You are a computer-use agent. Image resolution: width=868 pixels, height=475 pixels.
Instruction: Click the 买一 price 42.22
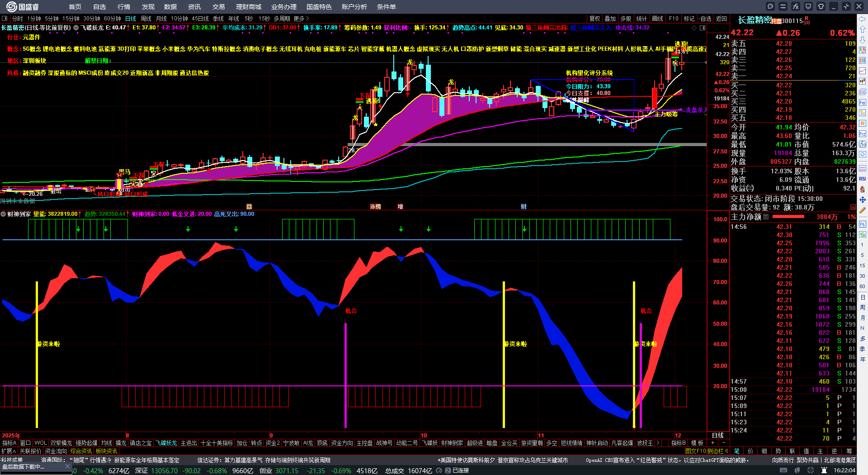click(784, 85)
